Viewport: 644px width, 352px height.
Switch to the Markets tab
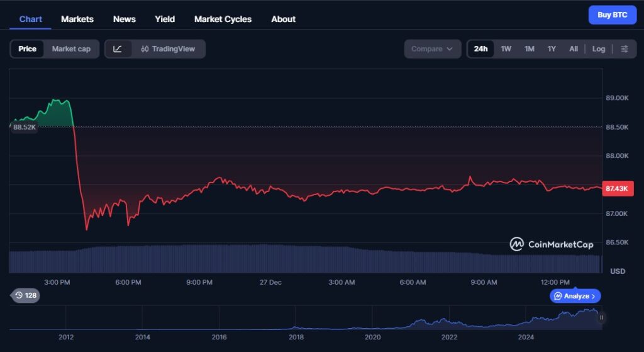coord(77,20)
